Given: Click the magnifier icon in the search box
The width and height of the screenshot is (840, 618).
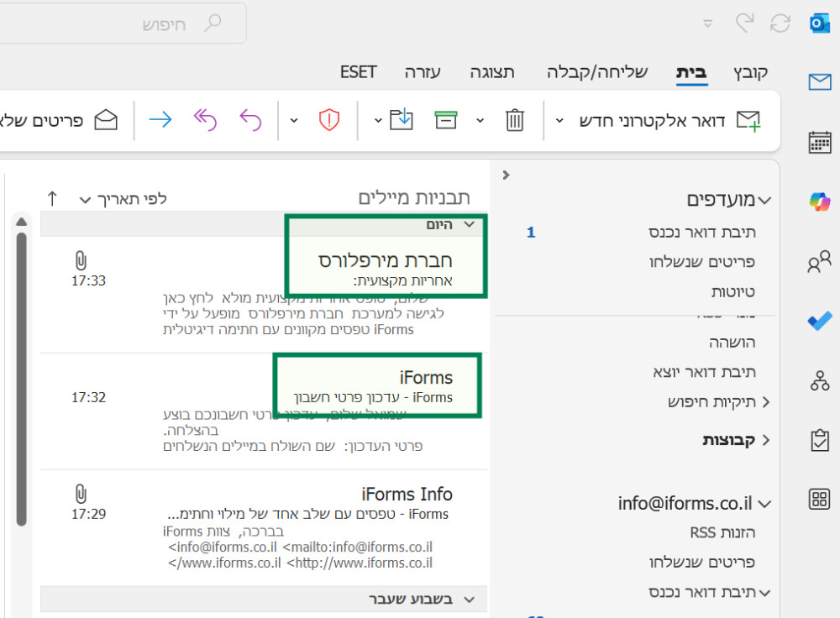Looking at the screenshot, I should [213, 23].
